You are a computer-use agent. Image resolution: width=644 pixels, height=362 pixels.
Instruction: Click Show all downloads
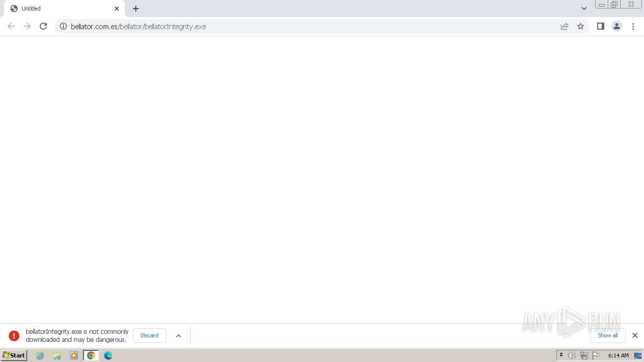[608, 335]
